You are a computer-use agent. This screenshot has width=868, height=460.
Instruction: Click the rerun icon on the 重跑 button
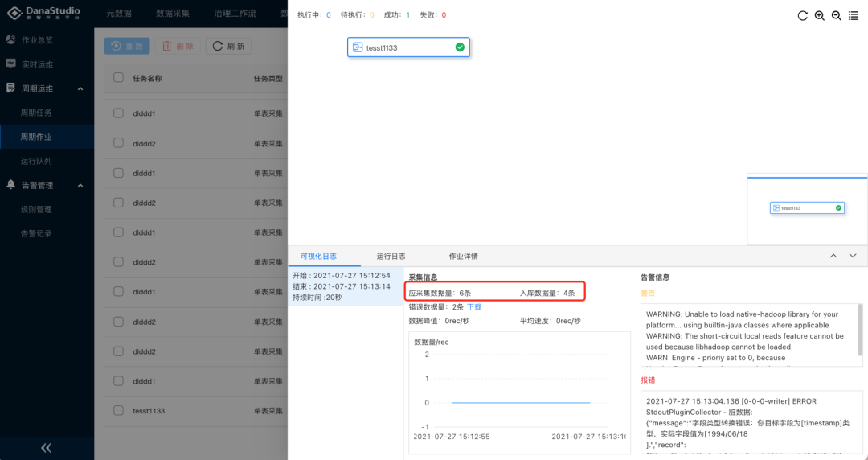point(116,46)
